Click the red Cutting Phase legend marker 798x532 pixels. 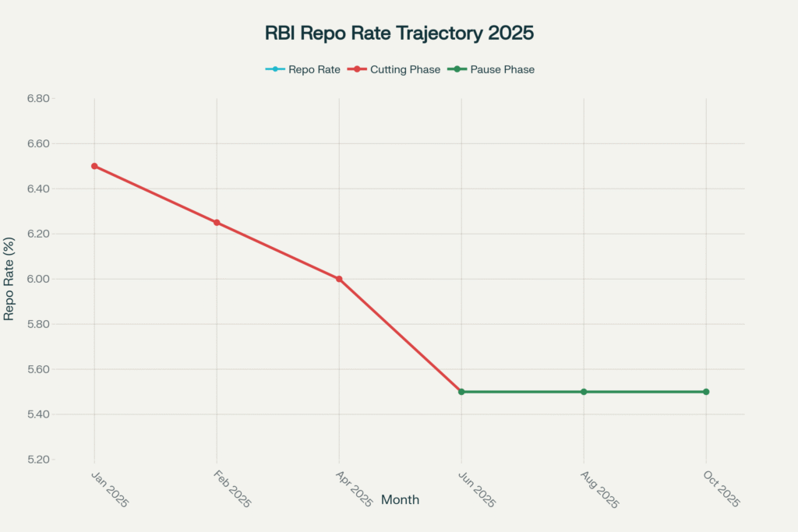point(356,69)
